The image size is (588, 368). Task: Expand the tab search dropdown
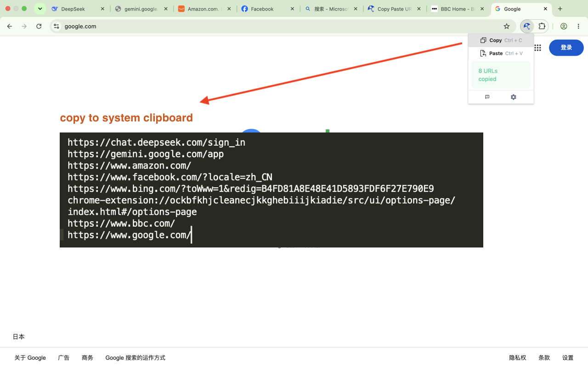tap(40, 9)
